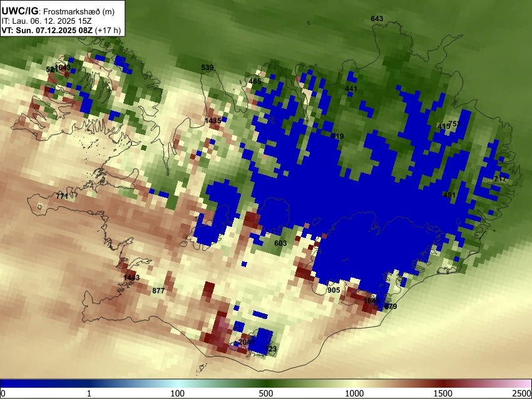Click the 905 height label
The width and height of the screenshot is (532, 399).
tap(334, 290)
